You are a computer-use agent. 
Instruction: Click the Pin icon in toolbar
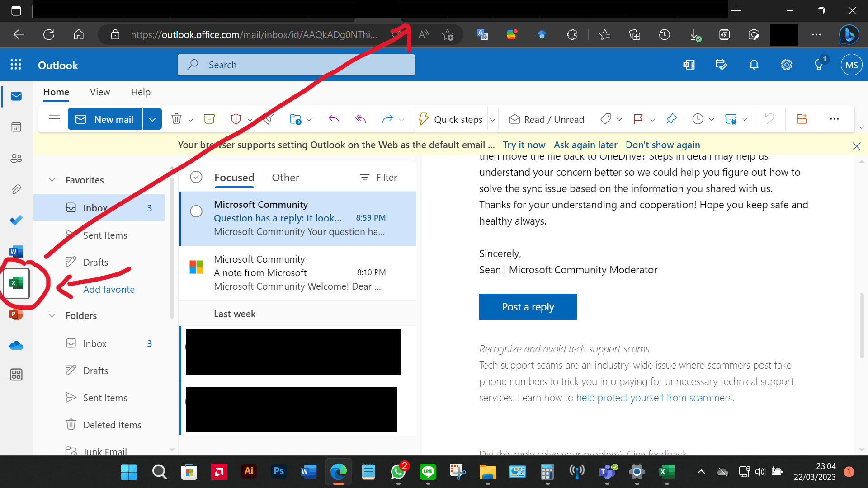[671, 119]
